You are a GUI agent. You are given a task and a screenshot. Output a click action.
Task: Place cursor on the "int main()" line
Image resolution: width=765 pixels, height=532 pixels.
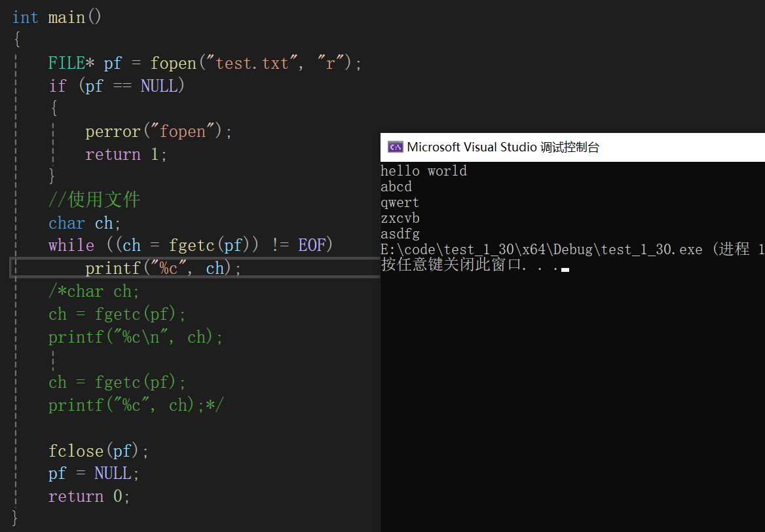tap(57, 18)
